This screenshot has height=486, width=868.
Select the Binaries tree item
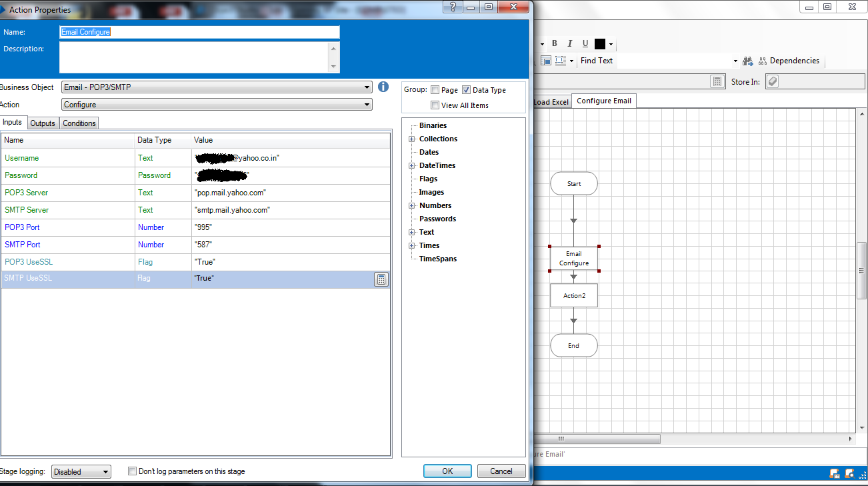point(433,125)
